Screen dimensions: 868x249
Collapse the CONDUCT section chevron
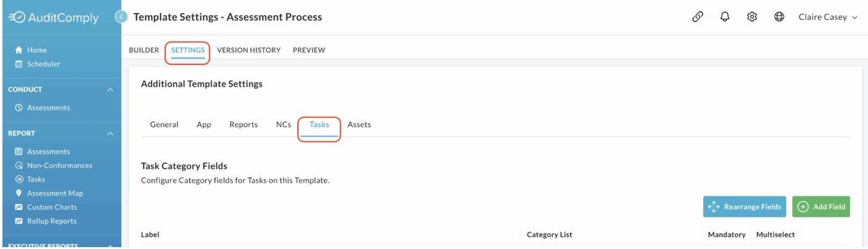pos(110,90)
